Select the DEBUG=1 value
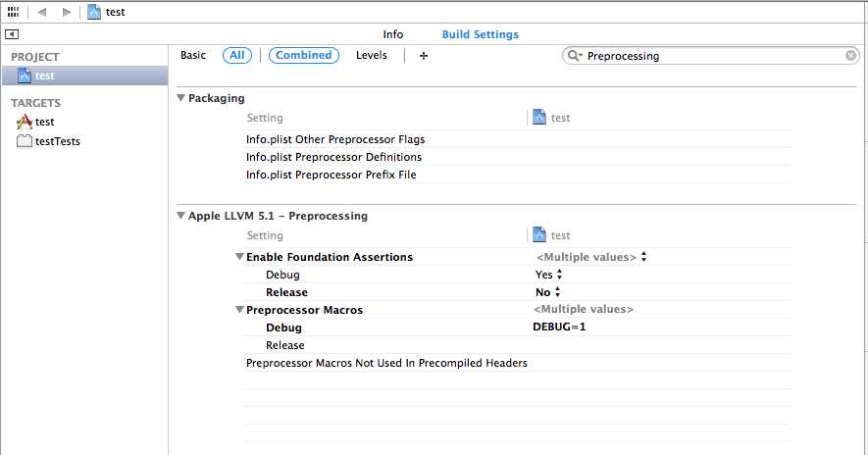Viewport: 868px width, 455px height. pyautogui.click(x=559, y=327)
